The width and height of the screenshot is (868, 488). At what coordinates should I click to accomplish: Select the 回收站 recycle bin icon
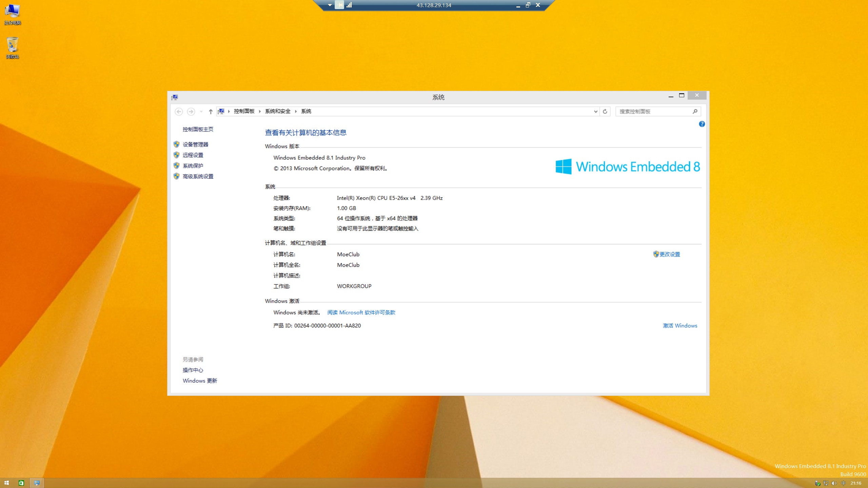13,48
